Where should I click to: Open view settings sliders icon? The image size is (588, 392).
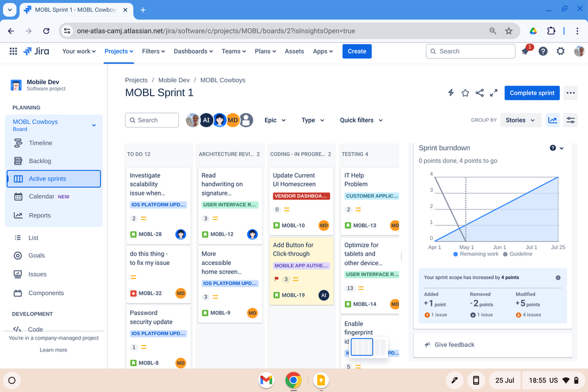570,120
